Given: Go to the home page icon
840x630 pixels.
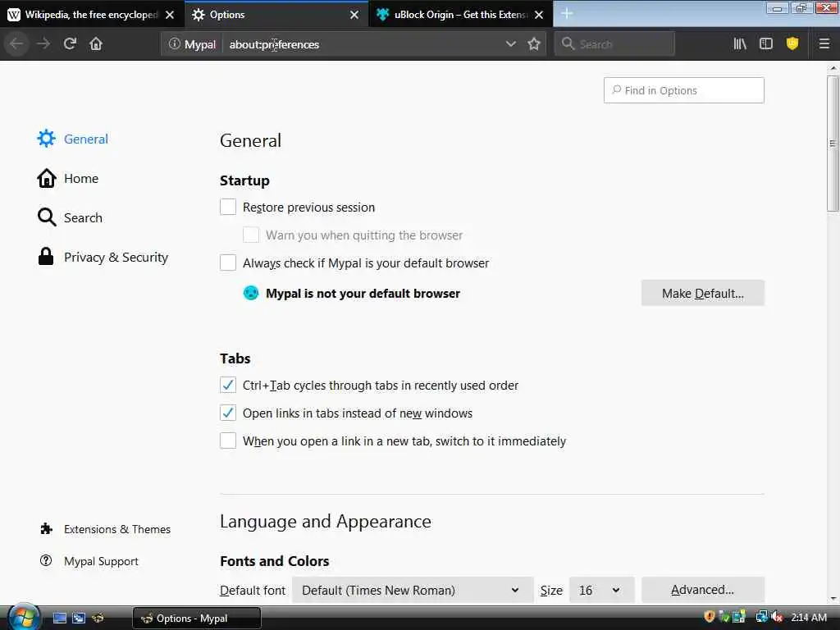Looking at the screenshot, I should [96, 44].
